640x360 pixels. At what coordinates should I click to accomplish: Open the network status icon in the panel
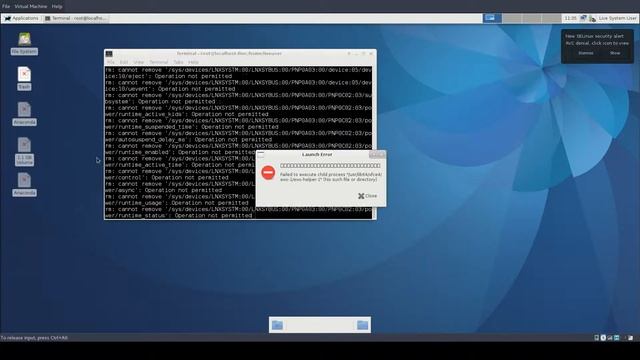pos(583,18)
